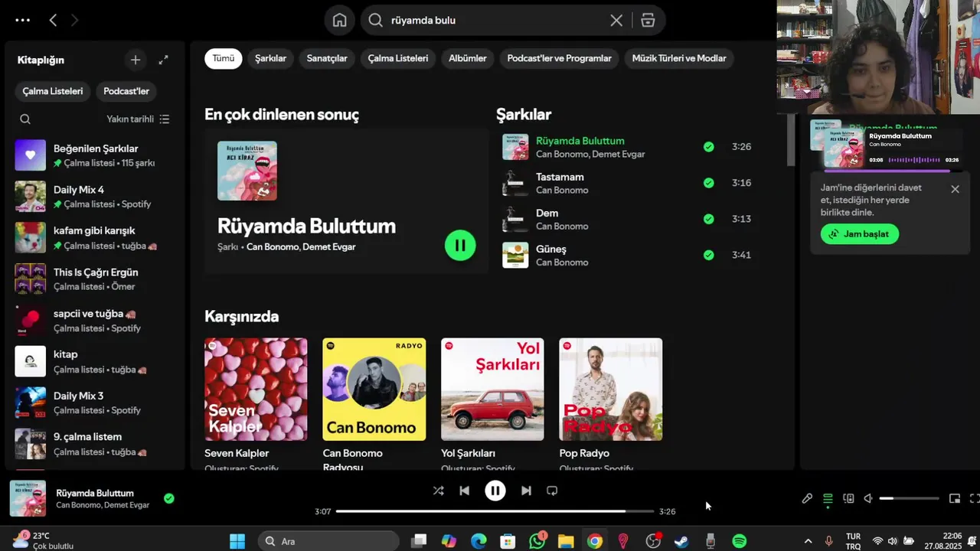Toggle saved check for Rüyamda Buluttum row
The image size is (980, 551).
coord(708,147)
